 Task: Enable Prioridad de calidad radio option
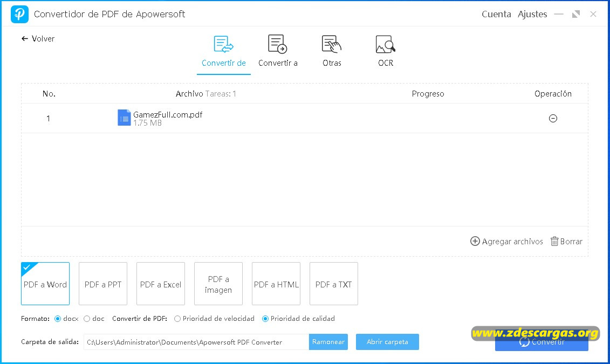(265, 319)
